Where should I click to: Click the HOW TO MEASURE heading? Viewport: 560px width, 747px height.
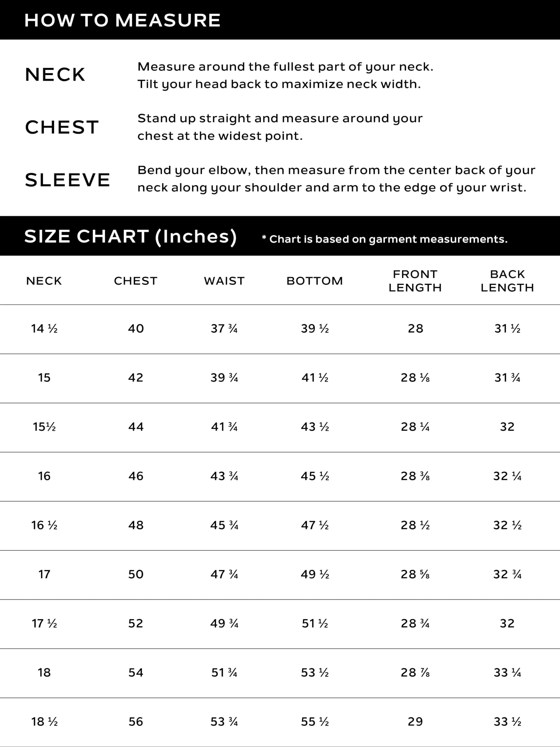point(123,20)
